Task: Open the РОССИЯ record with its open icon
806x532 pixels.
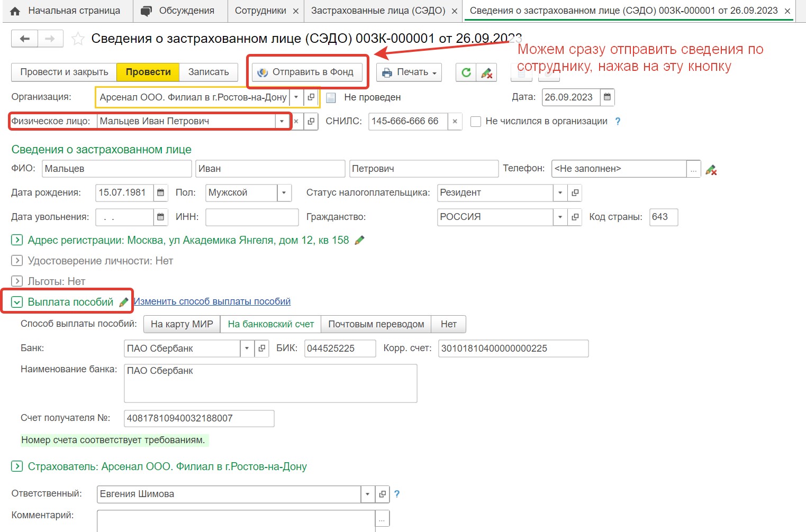Action: pos(575,217)
